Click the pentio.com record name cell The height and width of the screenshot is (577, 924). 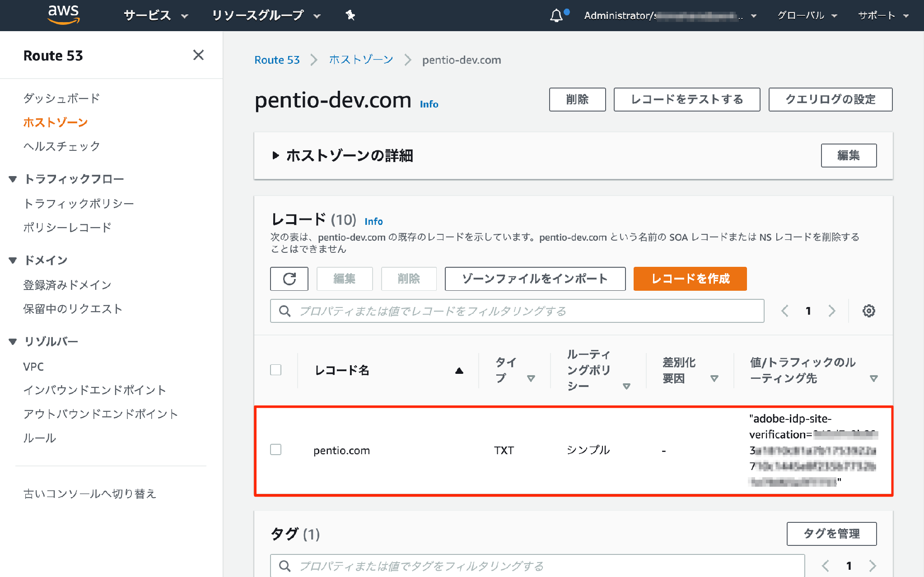pos(341,450)
